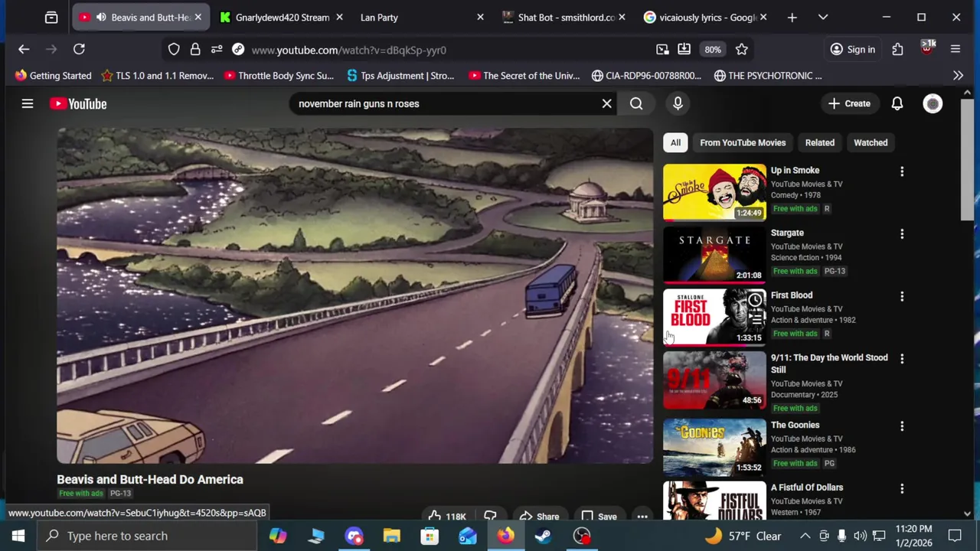Image resolution: width=980 pixels, height=551 pixels.
Task: Open the Firefox extensions puzzle icon
Action: 897,50
